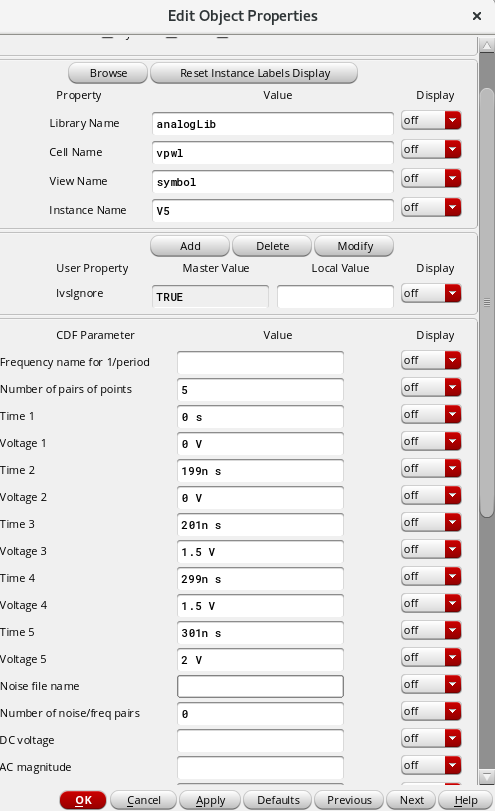Open Display dropdown for Instance Name

pyautogui.click(x=431, y=207)
